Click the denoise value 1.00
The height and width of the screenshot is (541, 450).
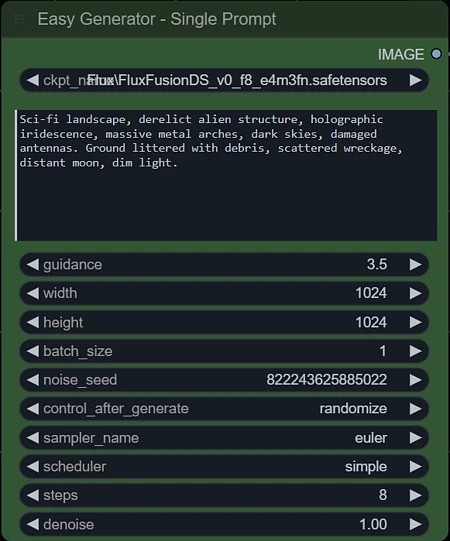coord(373,524)
